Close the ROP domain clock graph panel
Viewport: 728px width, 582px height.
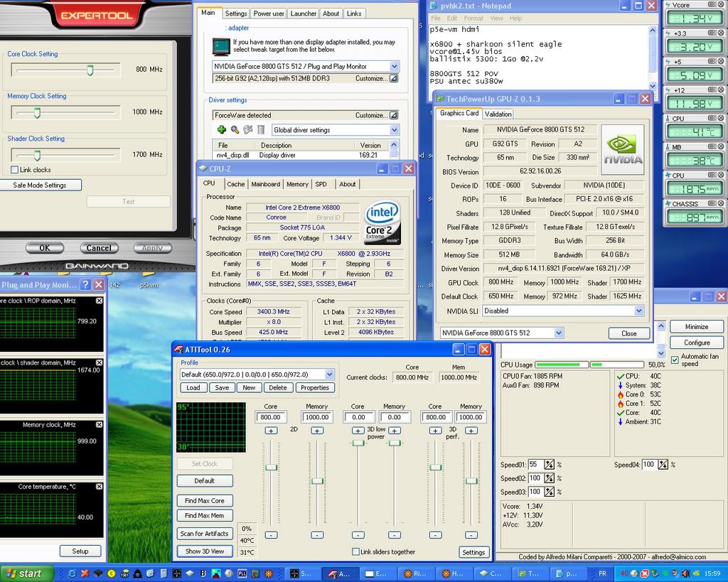point(99,301)
